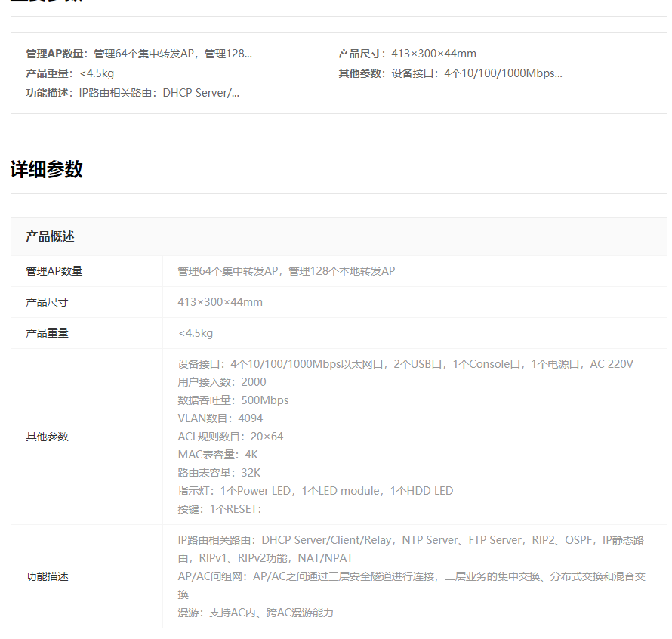Viewport: 672px width, 639px height.
Task: Click truncated 管理AP数量 summary in top box
Action: tap(139, 54)
